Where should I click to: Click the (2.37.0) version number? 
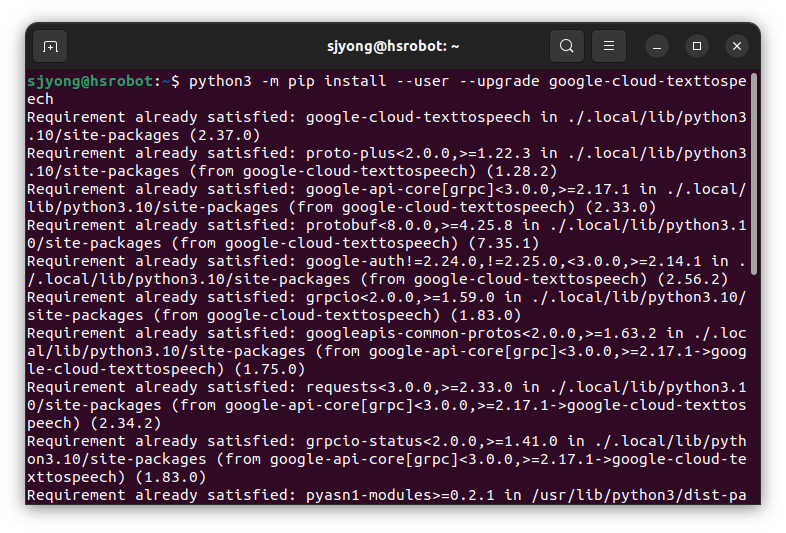click(225, 135)
